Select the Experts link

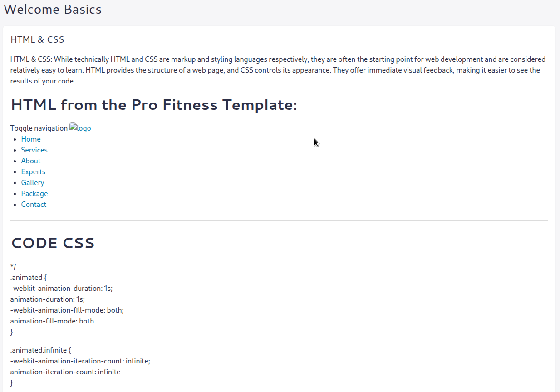pos(33,171)
